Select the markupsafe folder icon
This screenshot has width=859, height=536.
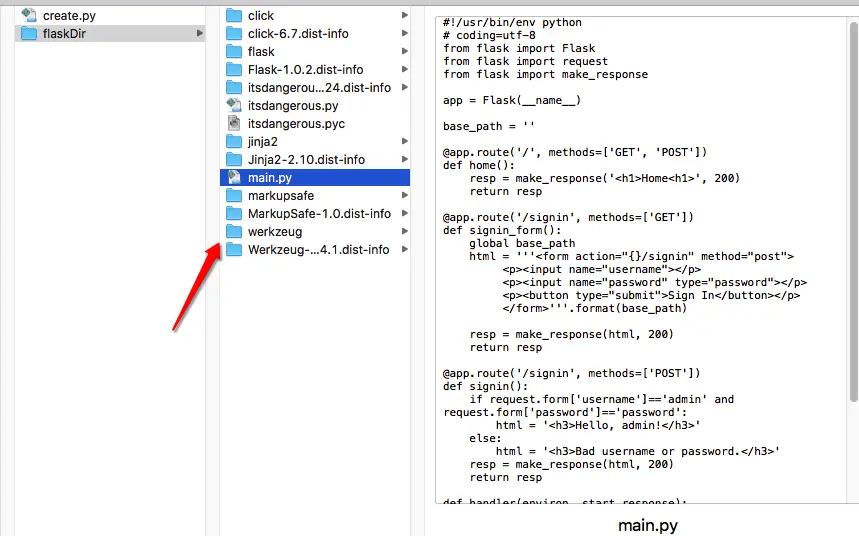click(234, 196)
